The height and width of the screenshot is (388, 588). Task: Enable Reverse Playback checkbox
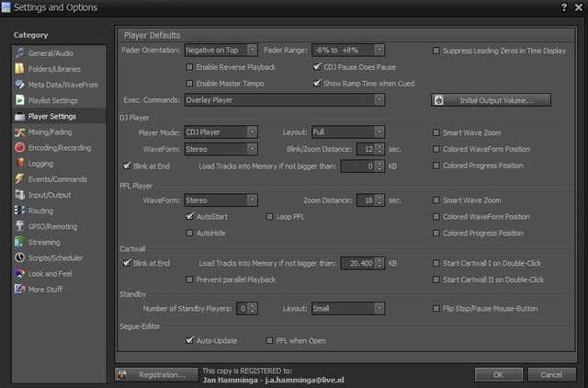(x=190, y=67)
